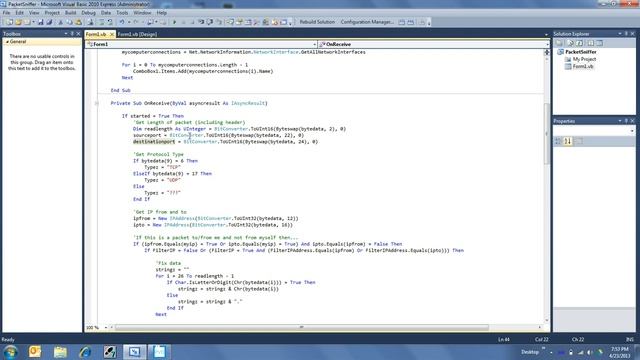The image size is (640, 360).
Task: Select the PacketSniffer project node
Action: (x=580, y=52)
